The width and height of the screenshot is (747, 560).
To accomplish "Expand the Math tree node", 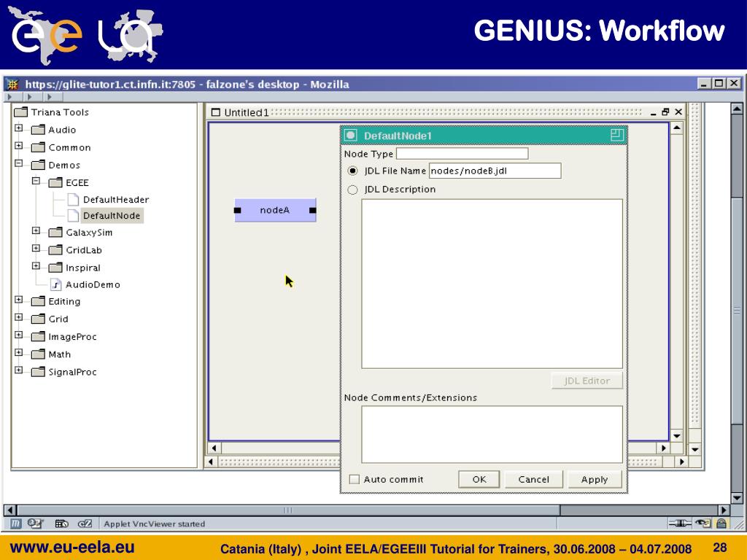I will 18,352.
